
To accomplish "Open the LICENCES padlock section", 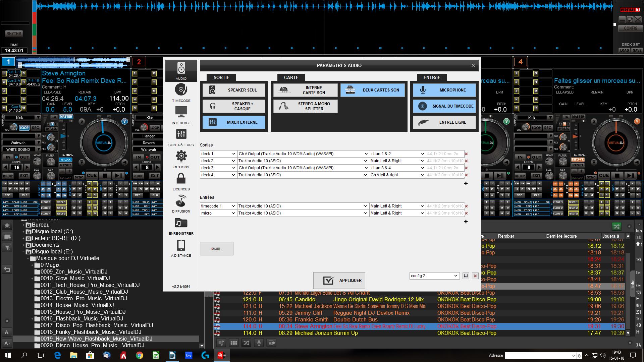I will point(181,181).
